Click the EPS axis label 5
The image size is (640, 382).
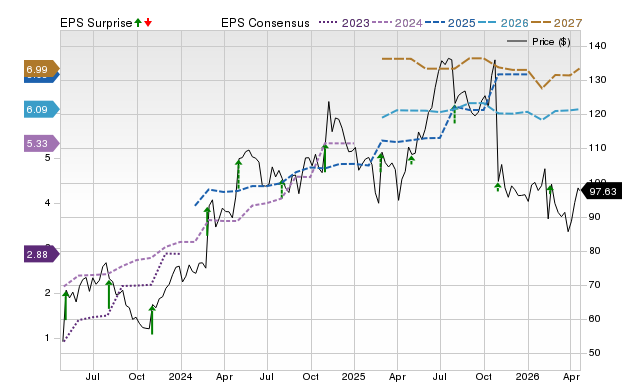(x=48, y=158)
